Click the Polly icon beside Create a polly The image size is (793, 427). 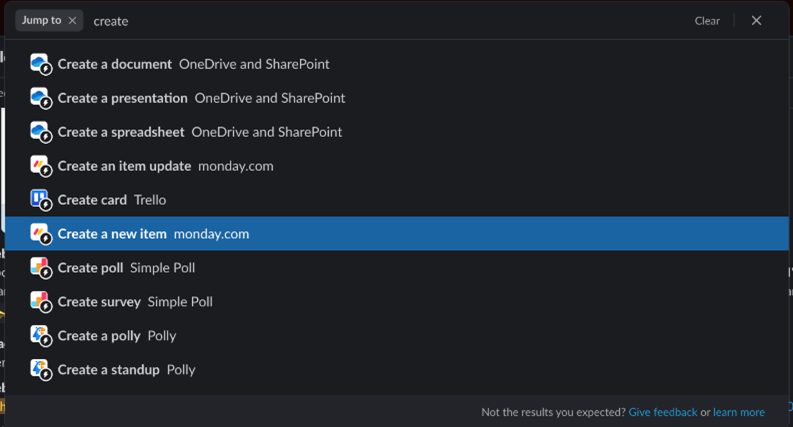coord(40,336)
